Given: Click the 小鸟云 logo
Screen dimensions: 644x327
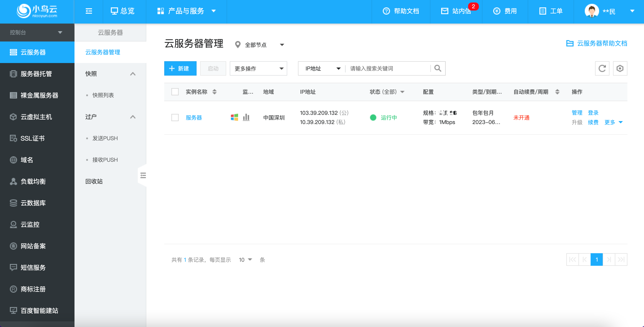Looking at the screenshot, I should [x=37, y=11].
